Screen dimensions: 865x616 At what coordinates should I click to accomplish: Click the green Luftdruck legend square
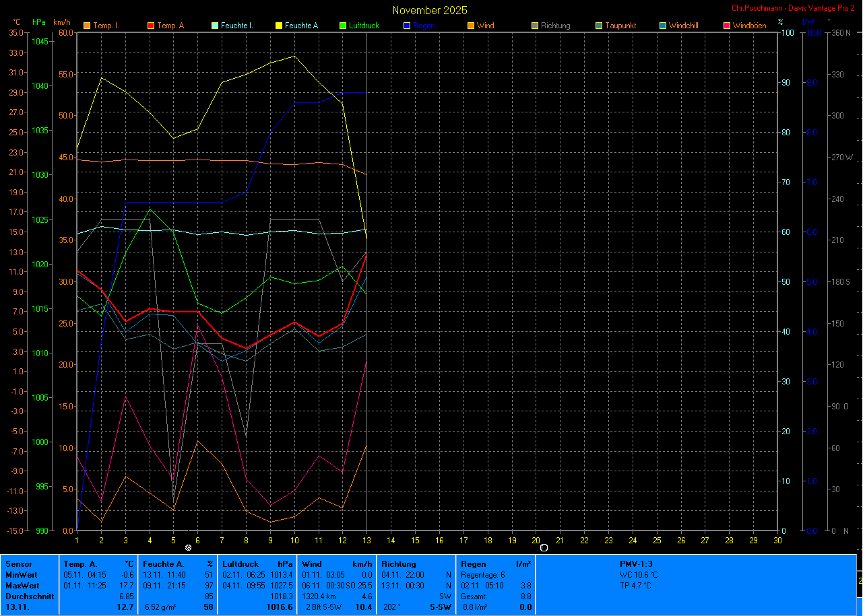pos(342,26)
